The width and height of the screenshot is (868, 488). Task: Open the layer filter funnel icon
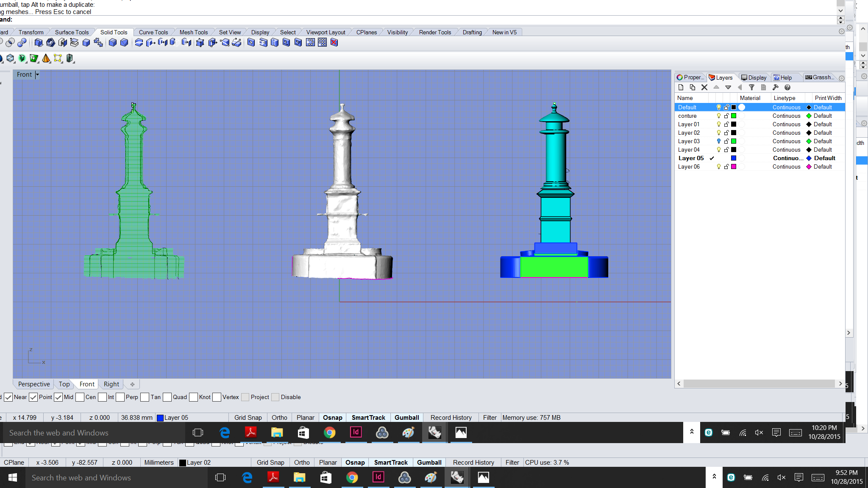tap(752, 87)
